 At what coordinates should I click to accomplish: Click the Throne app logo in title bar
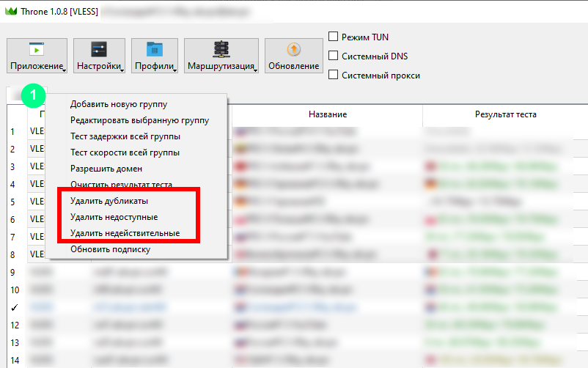tap(10, 12)
